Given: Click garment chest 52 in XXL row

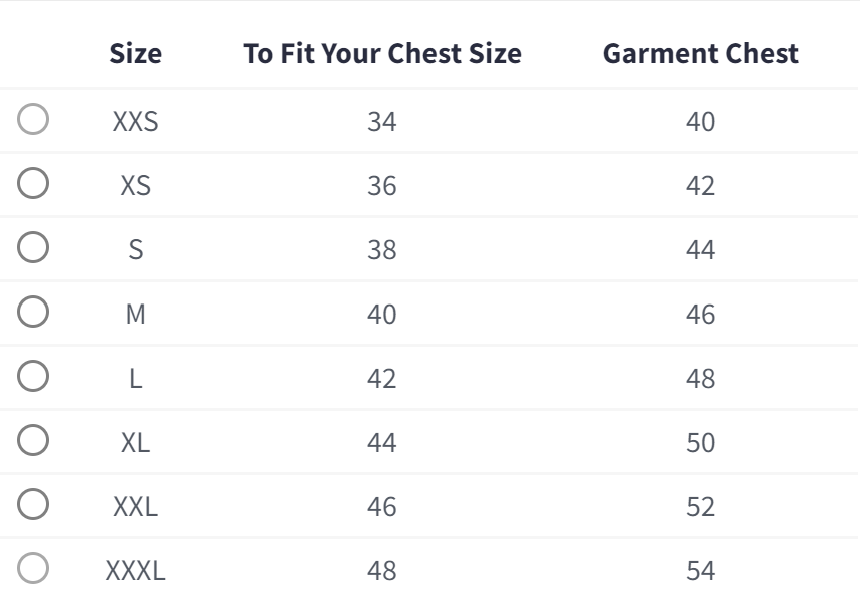Looking at the screenshot, I should coord(700,507).
